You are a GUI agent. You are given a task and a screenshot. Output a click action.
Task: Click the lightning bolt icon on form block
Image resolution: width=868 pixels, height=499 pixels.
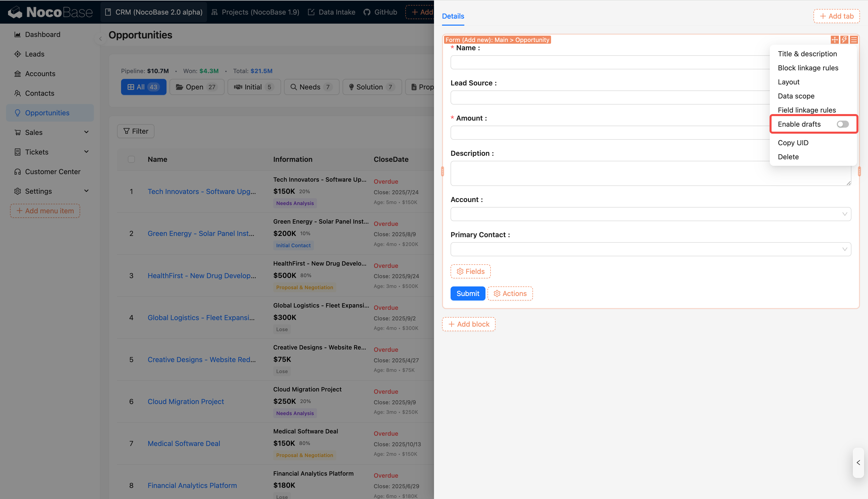(x=844, y=40)
